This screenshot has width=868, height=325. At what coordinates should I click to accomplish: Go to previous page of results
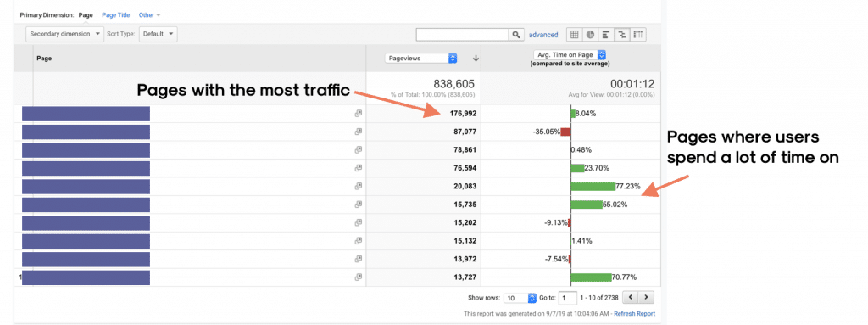[631, 298]
